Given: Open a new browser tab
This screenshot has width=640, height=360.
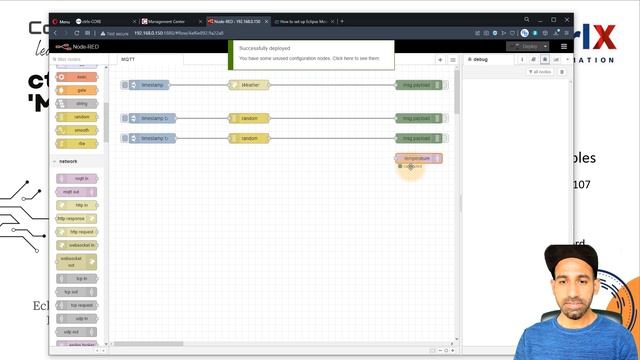Looking at the screenshot, I should coord(342,21).
